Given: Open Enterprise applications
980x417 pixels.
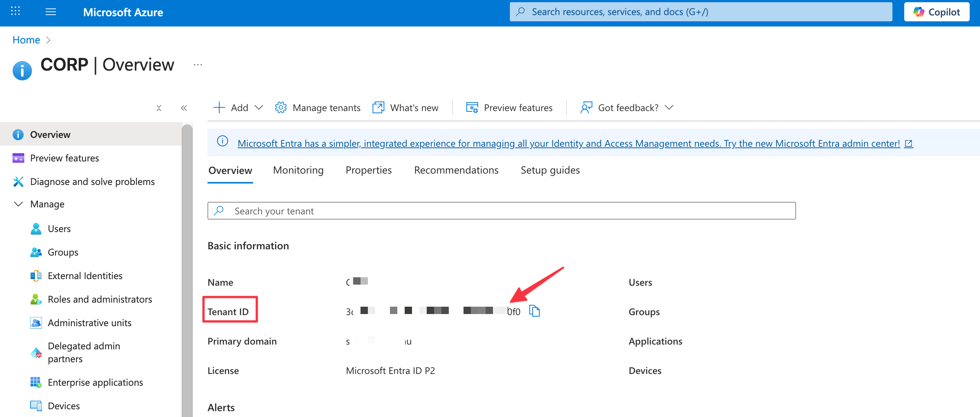Looking at the screenshot, I should 95,382.
